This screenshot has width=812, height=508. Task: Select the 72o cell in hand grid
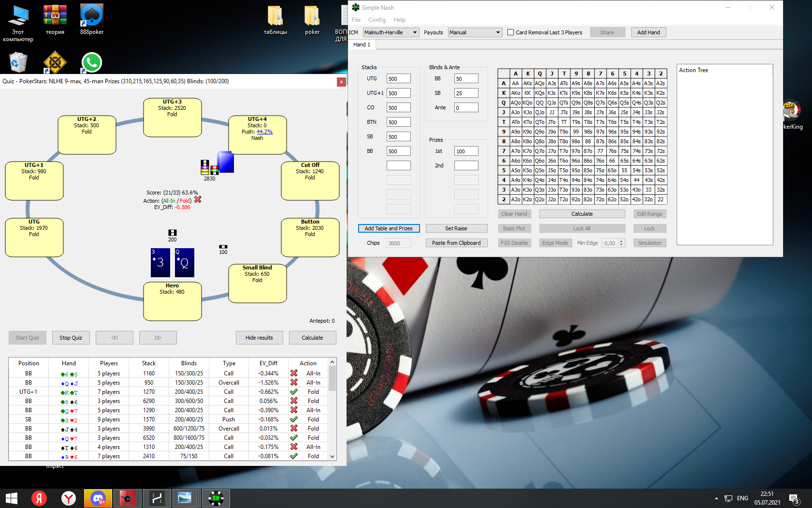[x=600, y=199]
